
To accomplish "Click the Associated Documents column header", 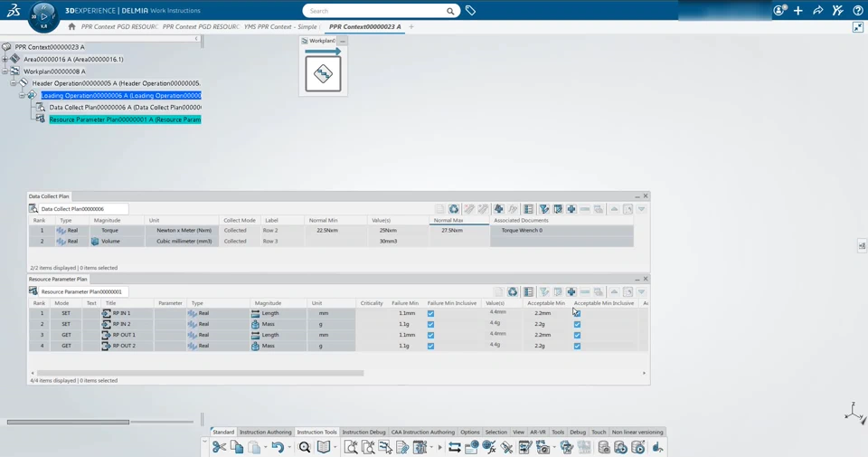I will coord(561,221).
